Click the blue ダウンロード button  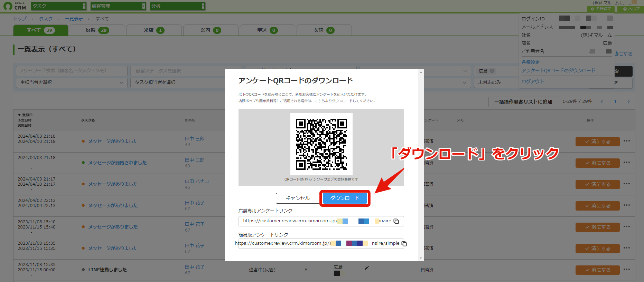point(345,198)
